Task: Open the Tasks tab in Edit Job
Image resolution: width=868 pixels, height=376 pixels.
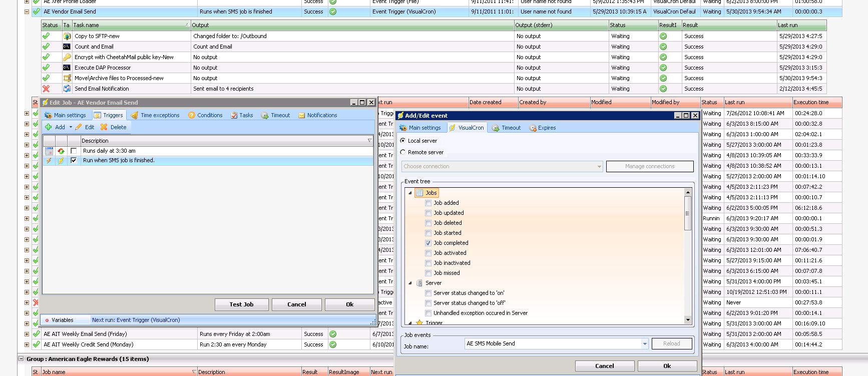Action: click(x=242, y=115)
